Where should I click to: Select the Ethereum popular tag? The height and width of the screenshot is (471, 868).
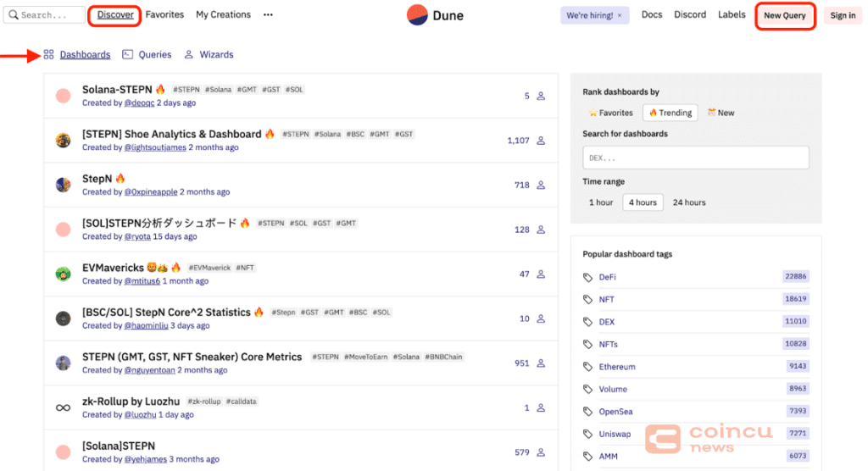point(617,367)
